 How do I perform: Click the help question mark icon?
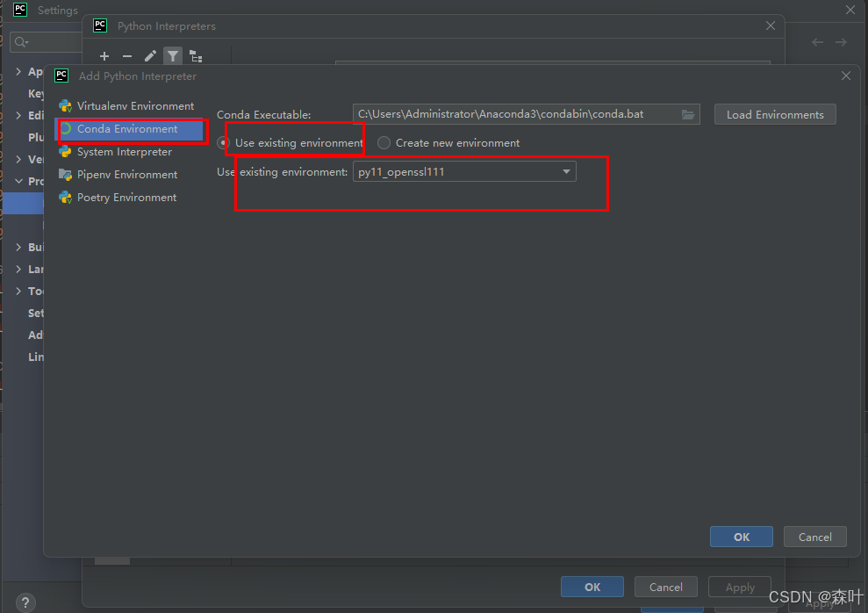(x=25, y=602)
